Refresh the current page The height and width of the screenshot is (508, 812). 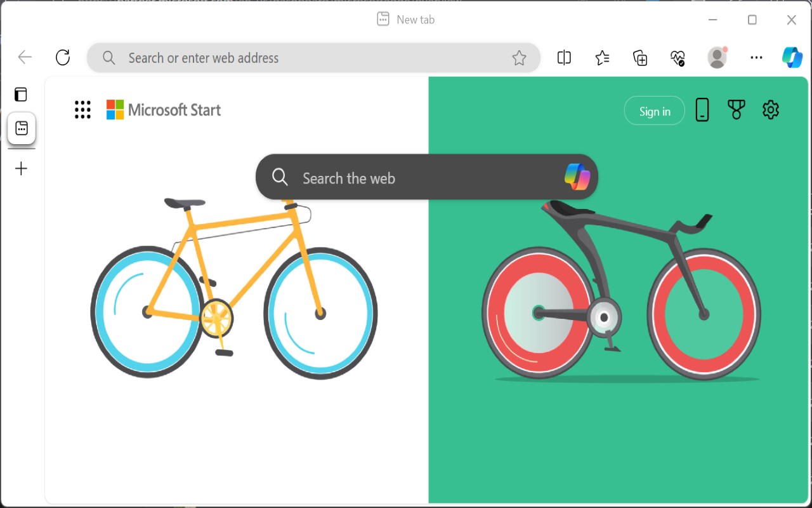click(x=63, y=58)
